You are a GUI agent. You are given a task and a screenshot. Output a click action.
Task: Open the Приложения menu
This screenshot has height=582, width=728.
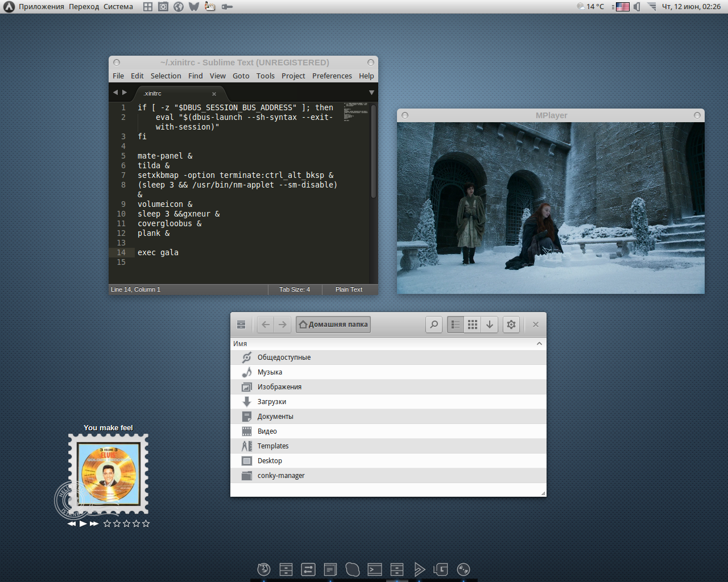(42, 7)
